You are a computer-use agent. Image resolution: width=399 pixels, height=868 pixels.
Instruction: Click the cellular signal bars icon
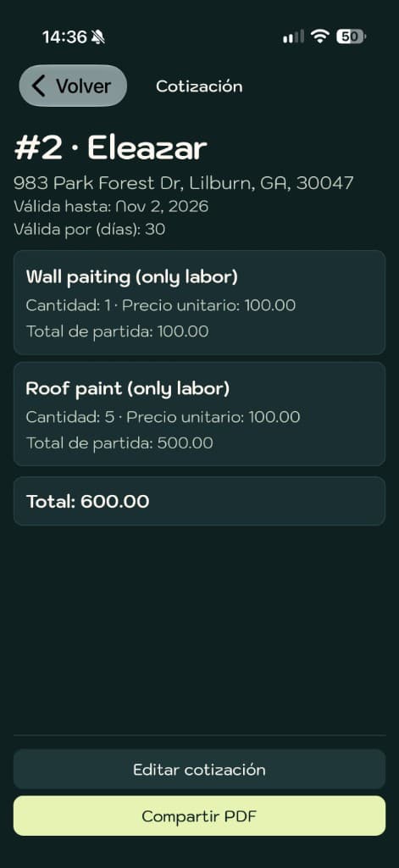(293, 37)
